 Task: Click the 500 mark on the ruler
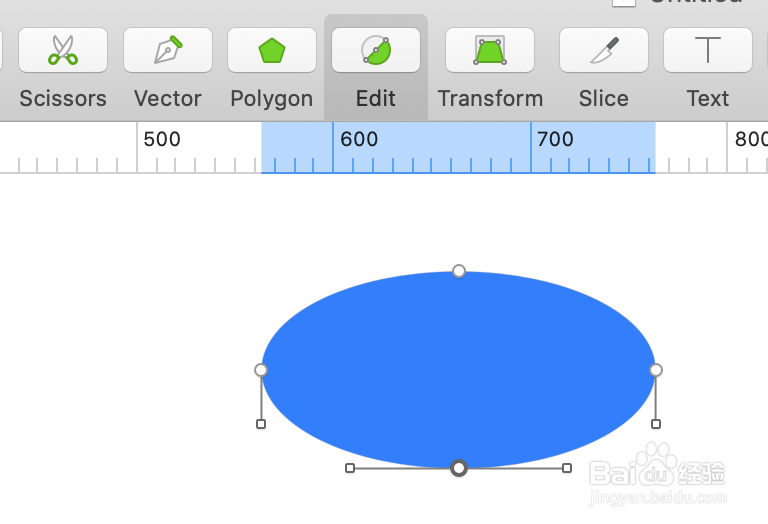pyautogui.click(x=161, y=140)
